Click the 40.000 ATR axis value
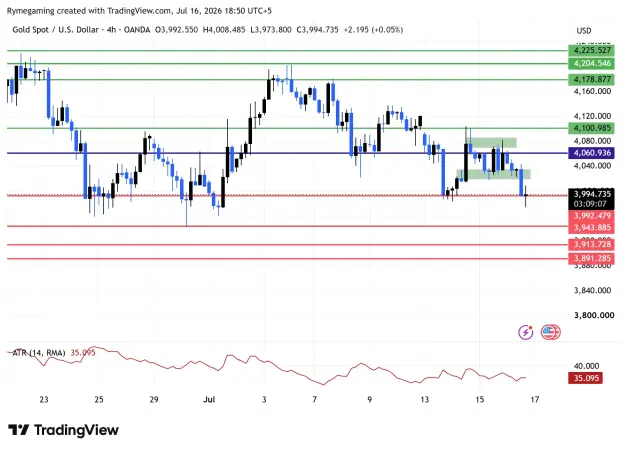625x451 pixels. [586, 366]
